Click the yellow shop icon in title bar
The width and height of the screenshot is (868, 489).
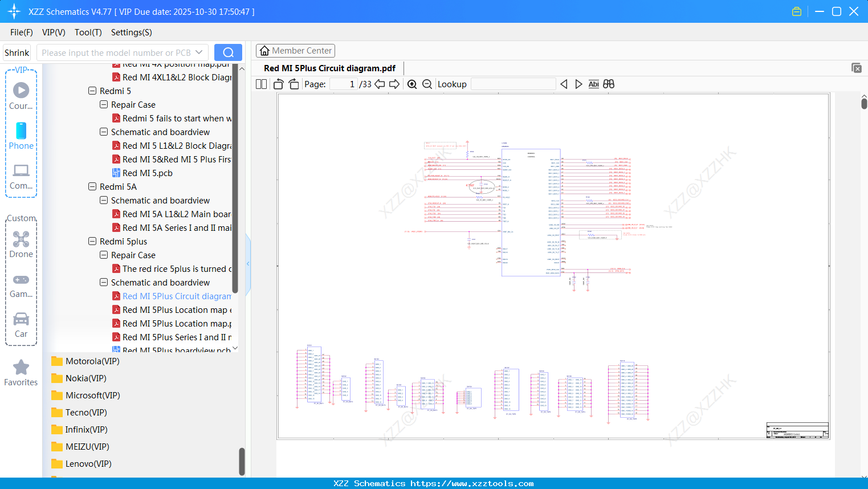(797, 11)
